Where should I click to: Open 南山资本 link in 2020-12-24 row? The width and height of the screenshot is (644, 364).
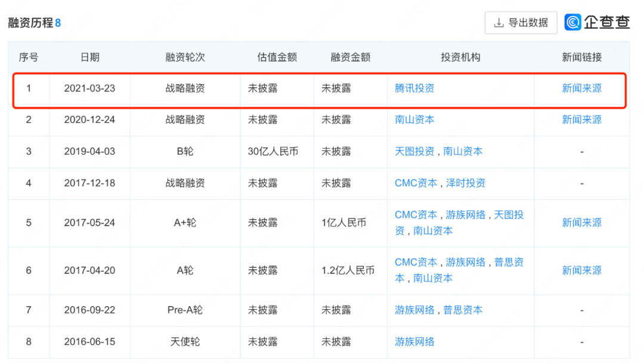(414, 119)
